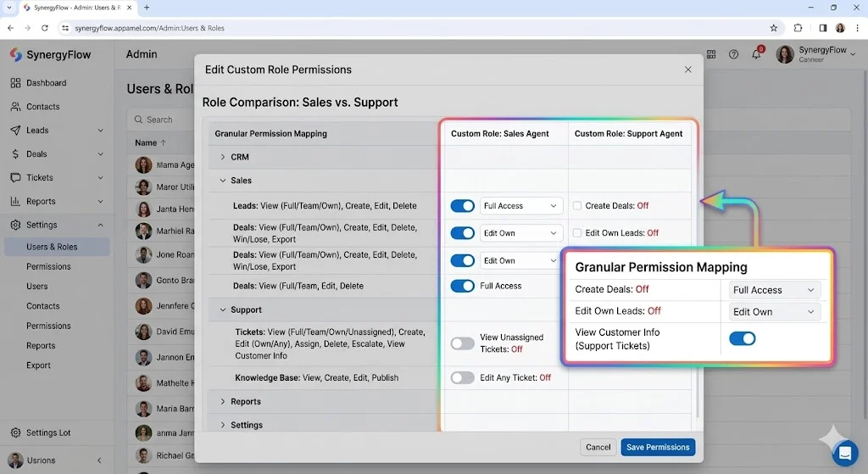The width and height of the screenshot is (868, 474).
Task: Open Reports item under Settings submenu
Action: click(41, 345)
